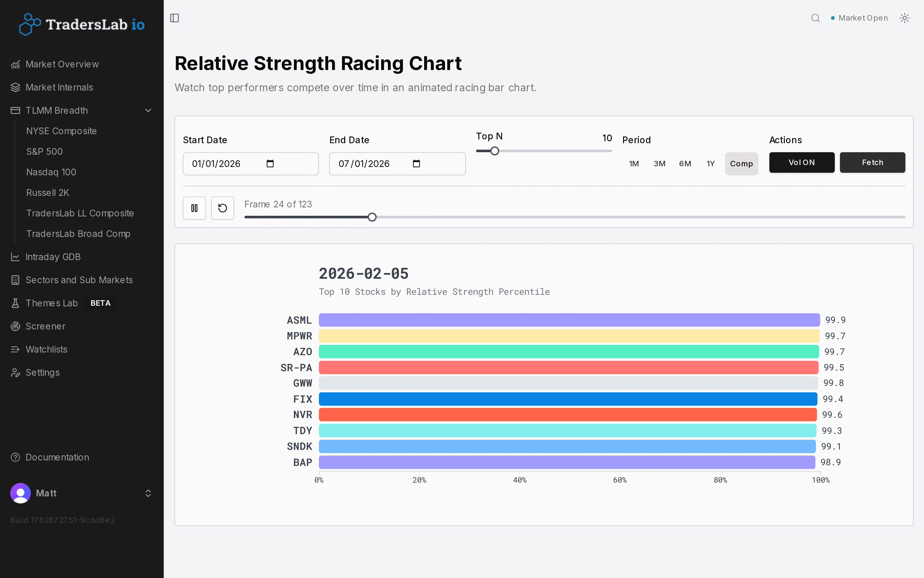Select NYSE Composite under TLMM Breadth
Image resolution: width=924 pixels, height=578 pixels.
click(62, 131)
